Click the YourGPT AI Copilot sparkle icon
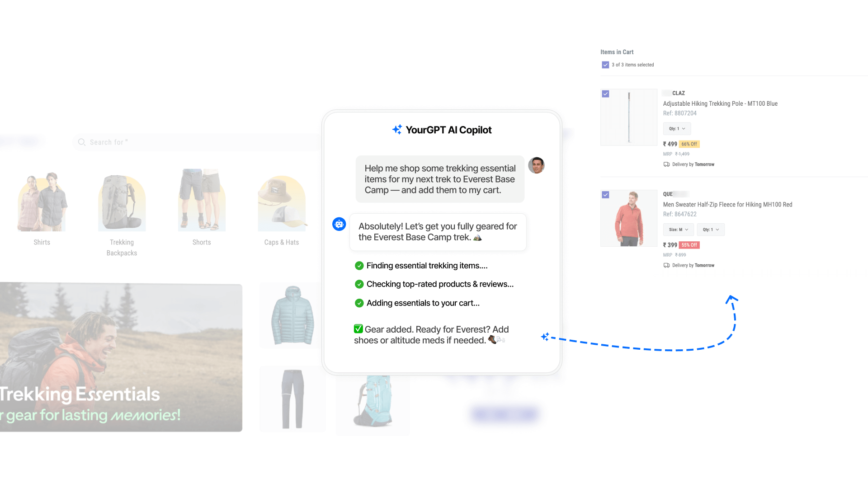 397,130
